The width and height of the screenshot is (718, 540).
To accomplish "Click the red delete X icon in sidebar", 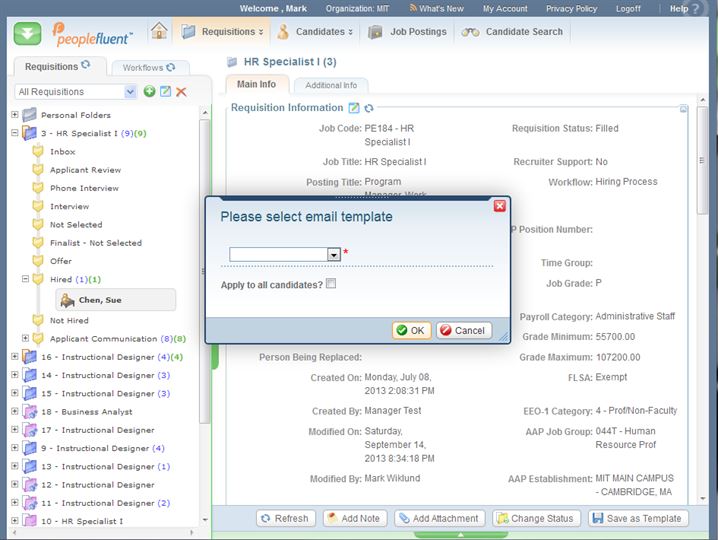I will point(181,92).
